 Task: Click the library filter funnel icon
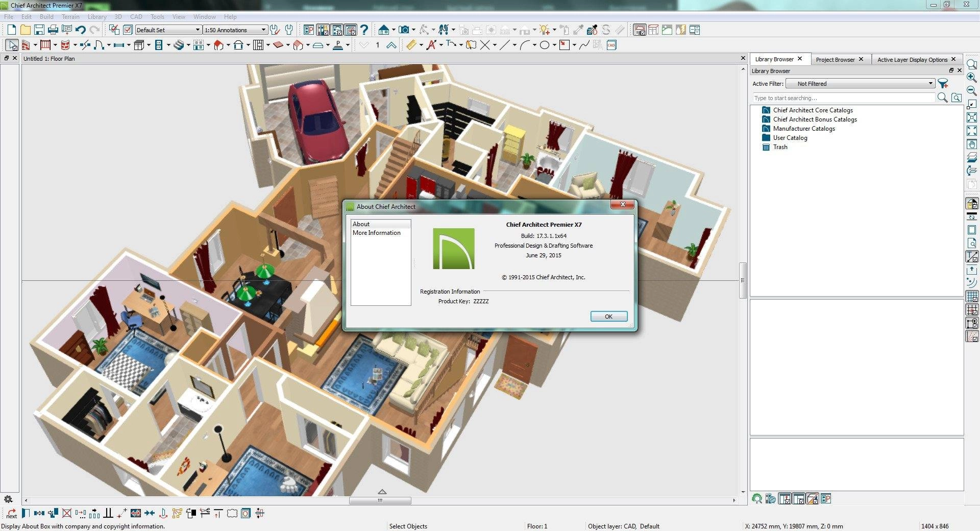(943, 83)
